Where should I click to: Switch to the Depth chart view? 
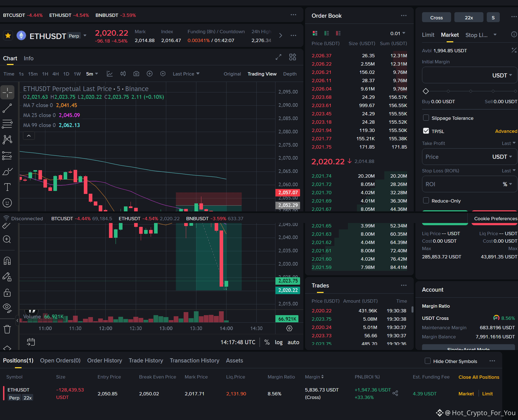coord(290,74)
